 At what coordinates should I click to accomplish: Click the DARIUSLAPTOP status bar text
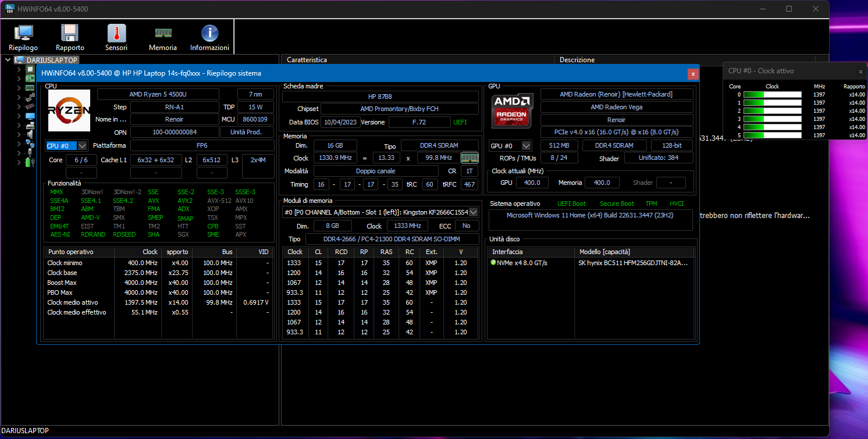pos(25,431)
